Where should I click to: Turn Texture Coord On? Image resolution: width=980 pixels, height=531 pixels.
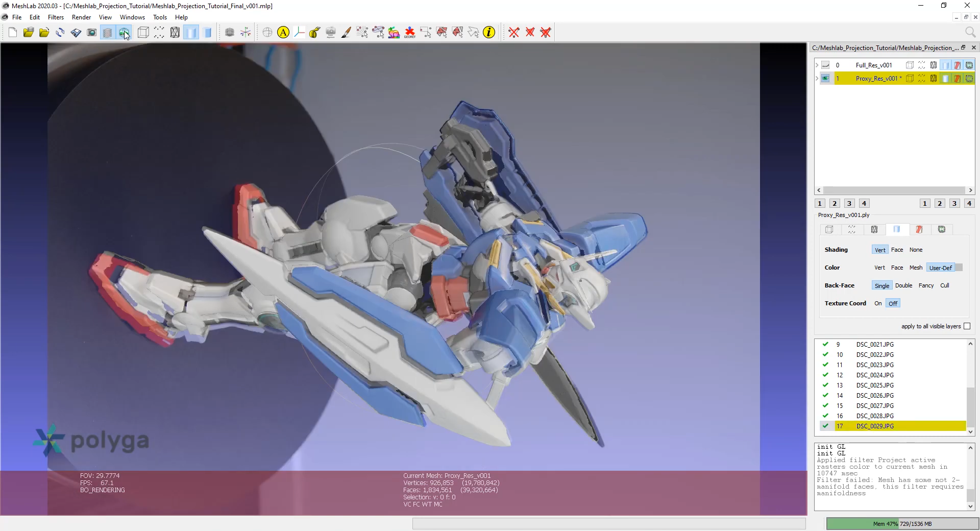point(878,303)
